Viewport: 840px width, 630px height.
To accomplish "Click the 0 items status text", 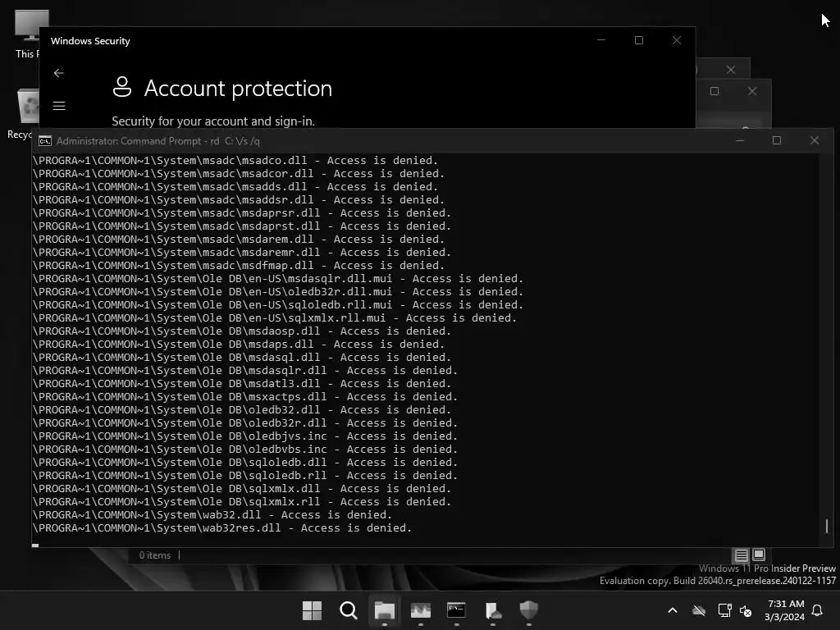I will point(155,555).
